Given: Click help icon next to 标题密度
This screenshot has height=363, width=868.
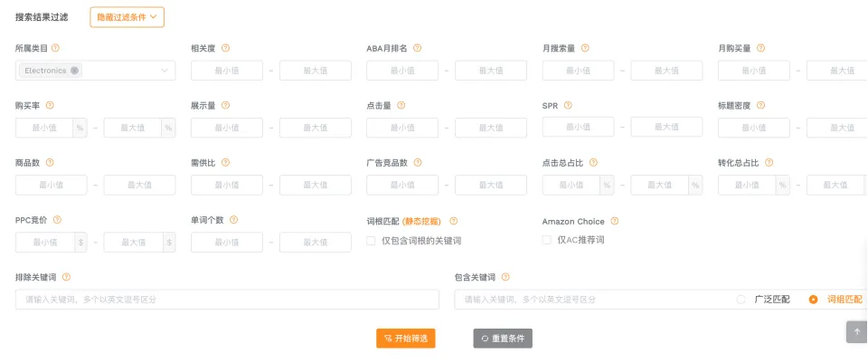Looking at the screenshot, I should (760, 105).
